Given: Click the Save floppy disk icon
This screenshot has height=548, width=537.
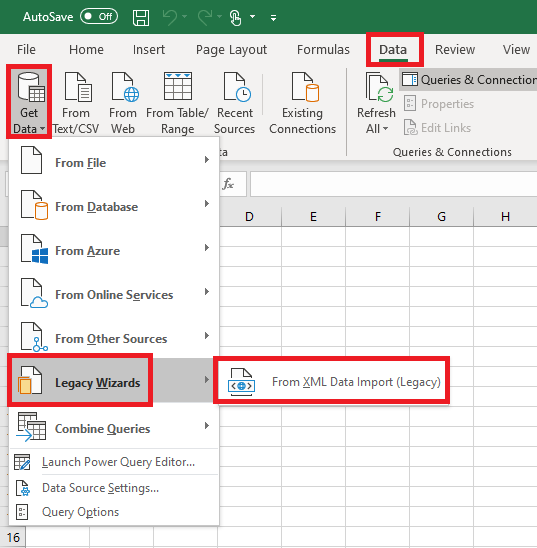Looking at the screenshot, I should (141, 17).
